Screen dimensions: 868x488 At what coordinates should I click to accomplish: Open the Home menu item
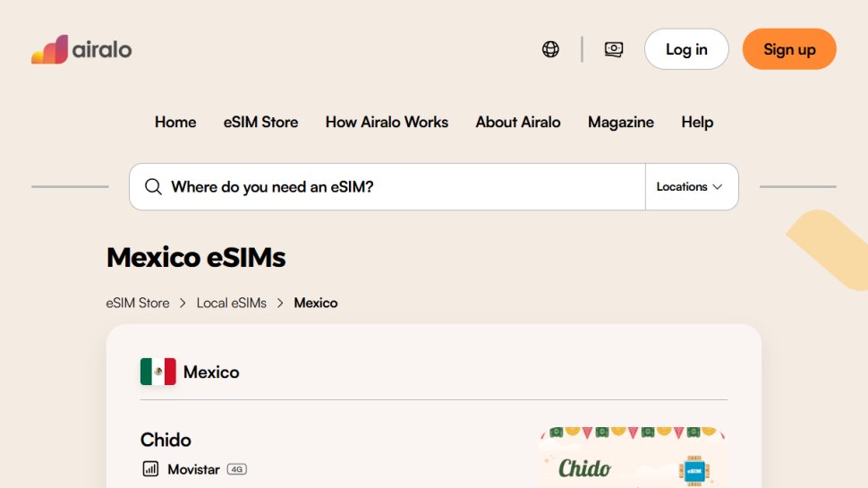pyautogui.click(x=175, y=122)
